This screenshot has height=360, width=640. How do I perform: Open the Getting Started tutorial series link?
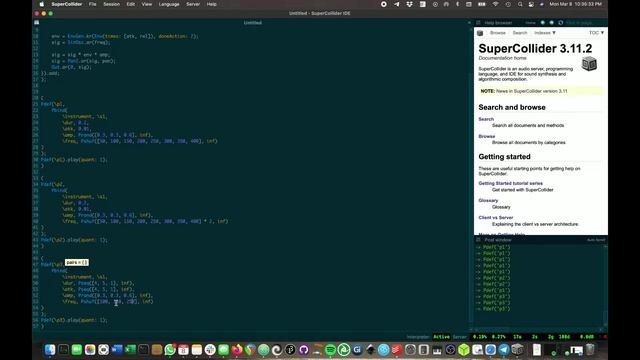click(x=510, y=183)
